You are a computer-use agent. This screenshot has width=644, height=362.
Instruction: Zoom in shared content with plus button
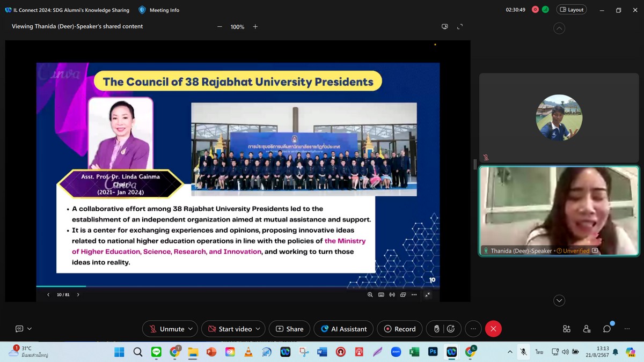point(255,27)
